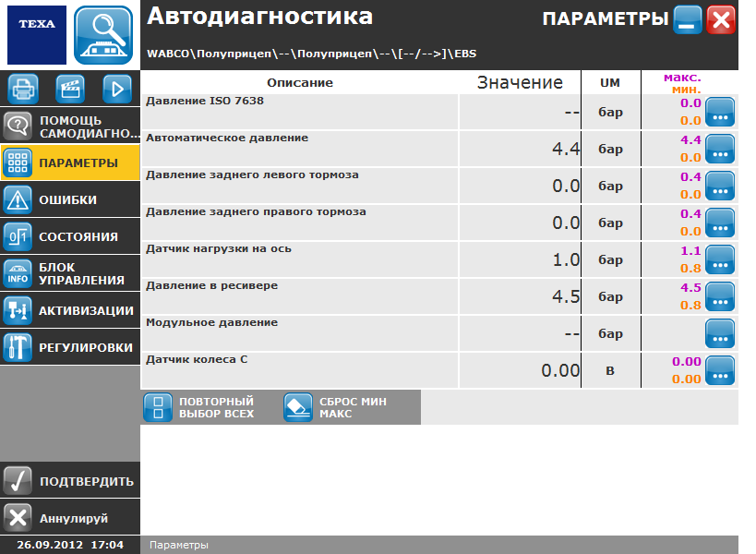Open details button for Автоматическое давление
The width and height of the screenshot is (756, 554).
click(x=720, y=149)
